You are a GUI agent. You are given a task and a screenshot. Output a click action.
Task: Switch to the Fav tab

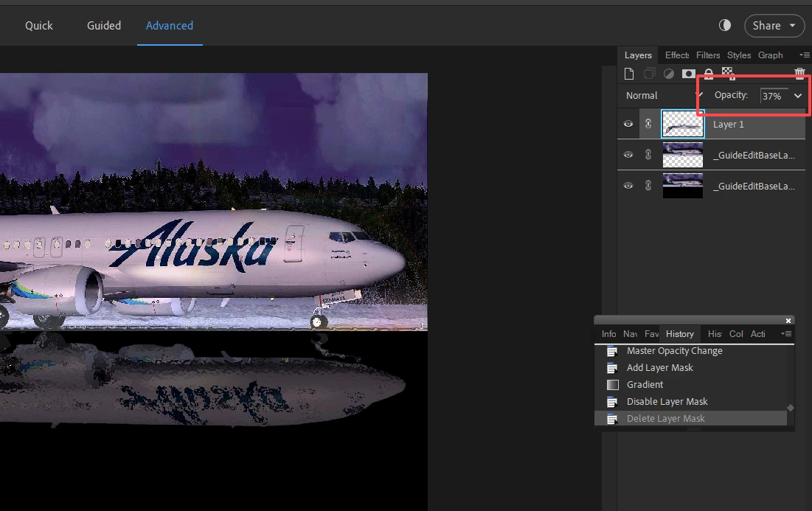pos(651,334)
